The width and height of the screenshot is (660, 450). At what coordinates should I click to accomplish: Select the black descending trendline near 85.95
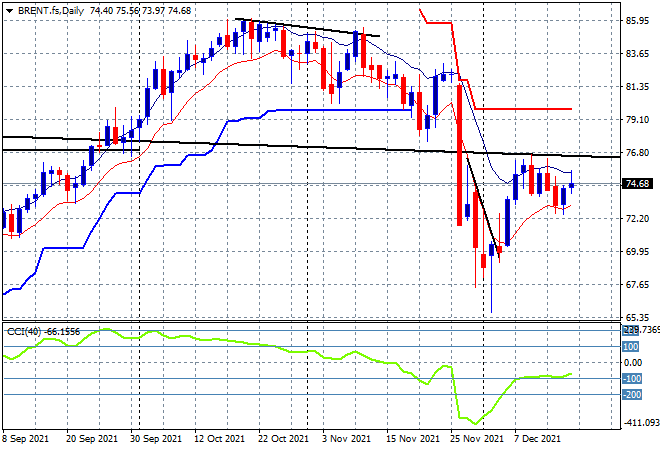[307, 27]
